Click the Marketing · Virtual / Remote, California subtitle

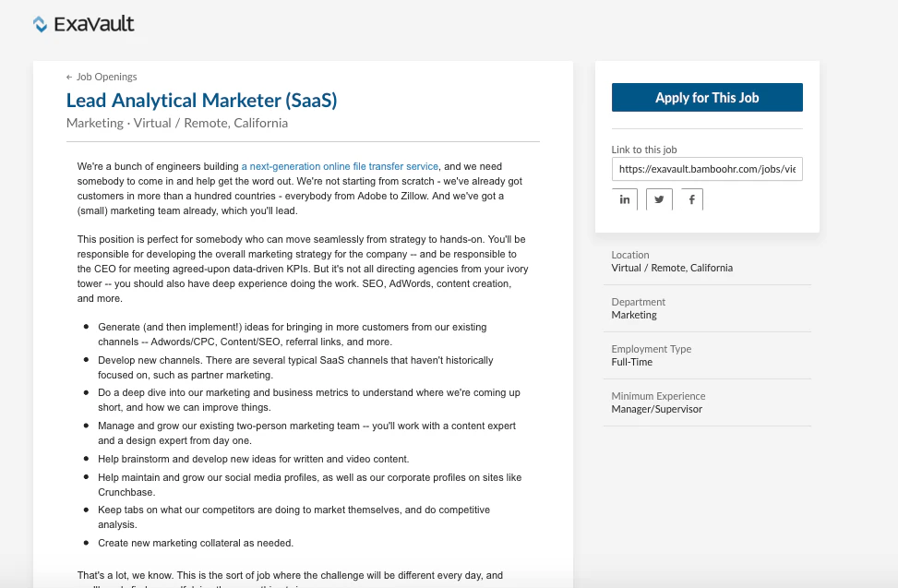[177, 123]
